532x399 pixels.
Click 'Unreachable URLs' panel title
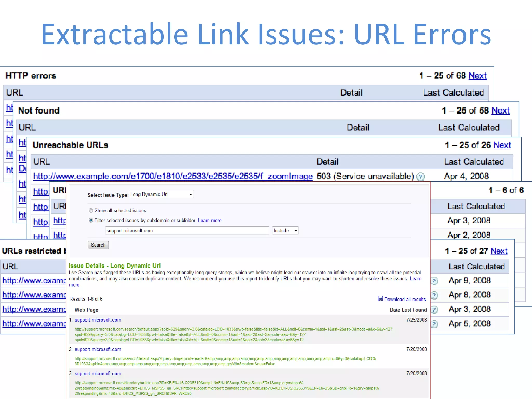click(70, 145)
